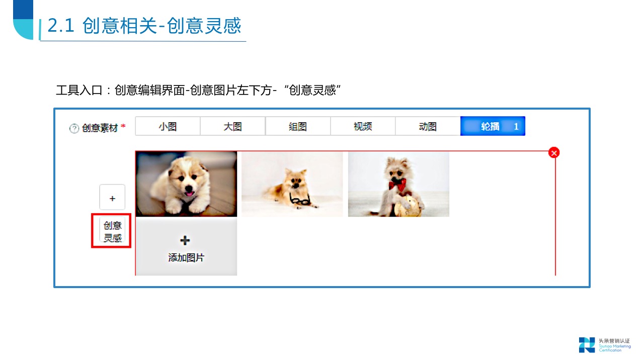The height and width of the screenshot is (362, 644).
Task: Click the Toutiao Marketing Certification logo
Action: tap(604, 344)
